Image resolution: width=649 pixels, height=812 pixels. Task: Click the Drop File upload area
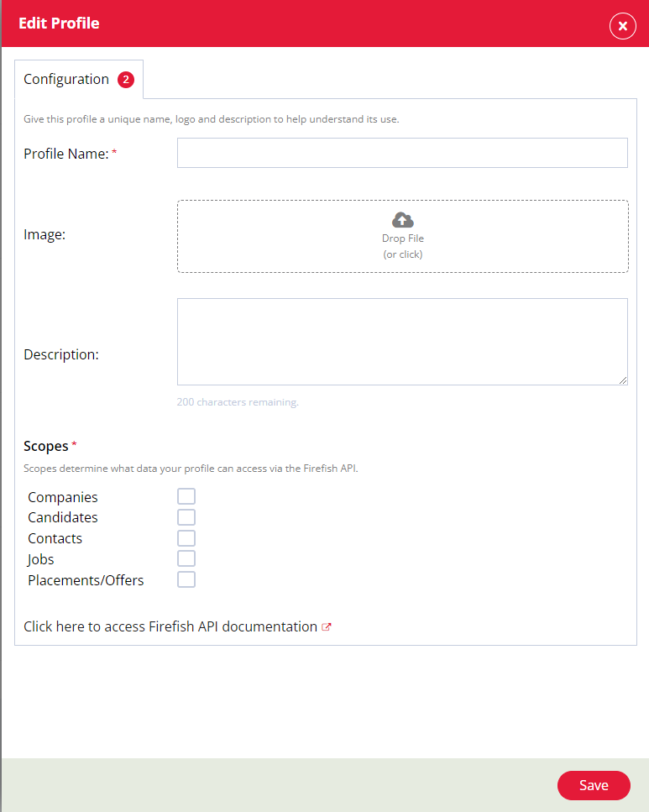pos(402,236)
